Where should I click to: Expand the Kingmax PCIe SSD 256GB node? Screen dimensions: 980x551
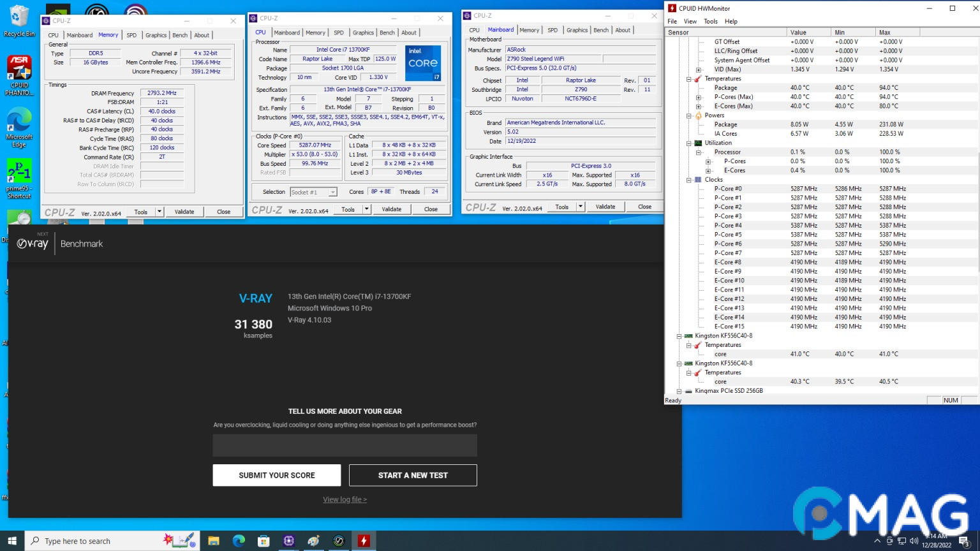click(679, 391)
